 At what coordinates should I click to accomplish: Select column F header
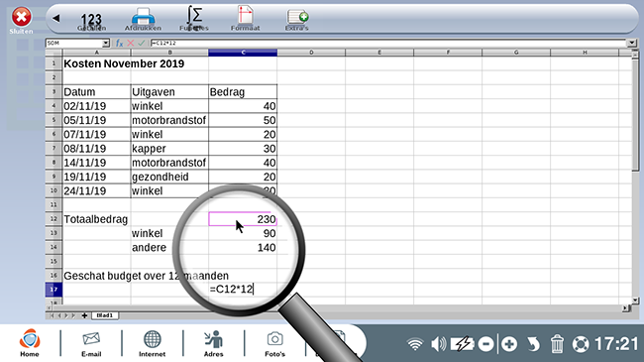click(448, 53)
